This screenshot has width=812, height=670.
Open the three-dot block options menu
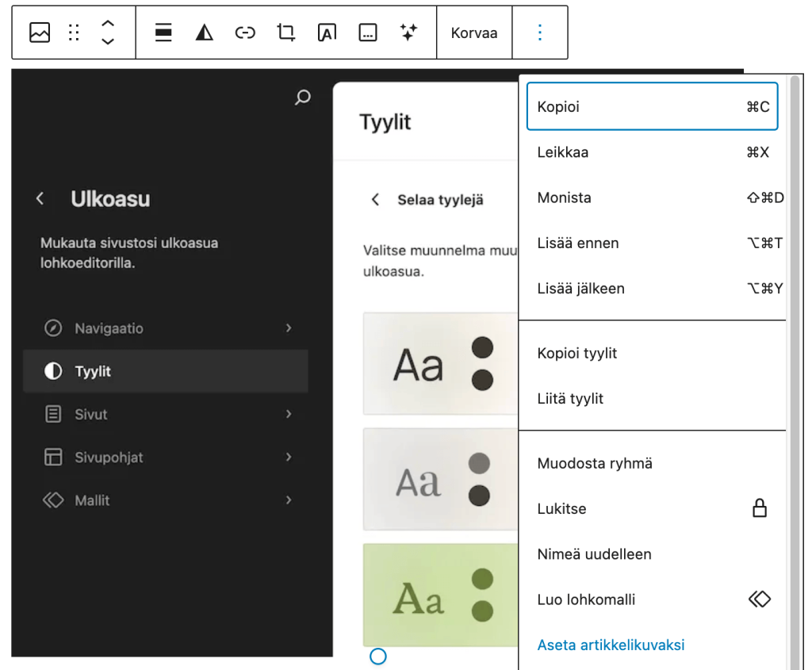539,33
